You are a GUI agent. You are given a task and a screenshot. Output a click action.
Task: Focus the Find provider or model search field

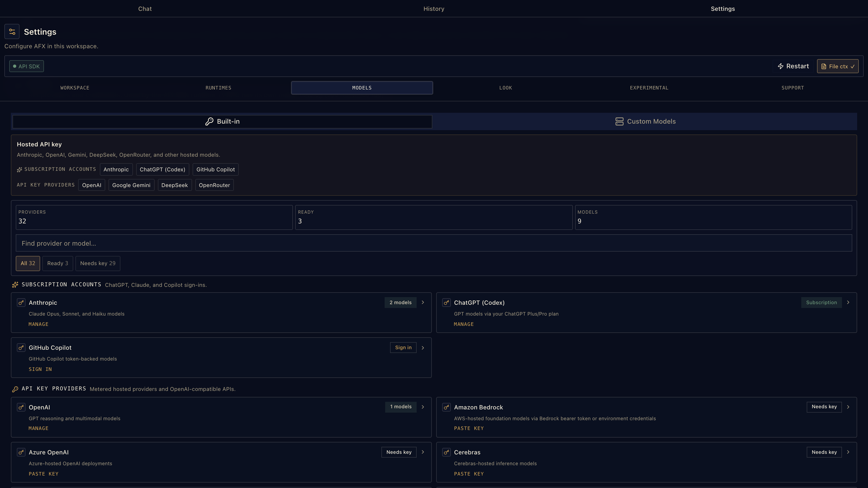[434, 243]
